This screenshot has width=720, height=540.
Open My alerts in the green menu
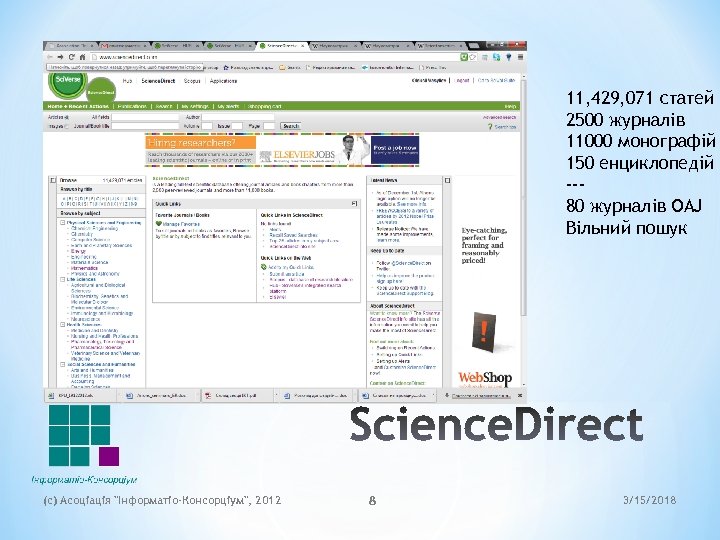228,106
